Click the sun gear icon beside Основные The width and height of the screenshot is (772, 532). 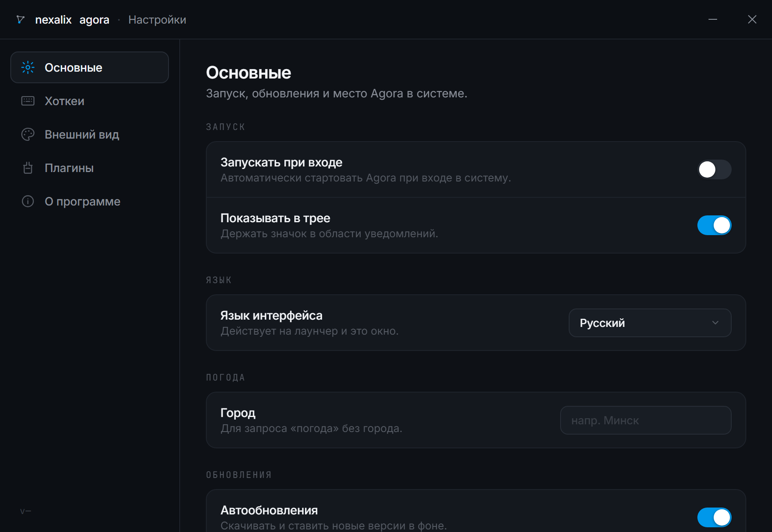pos(28,67)
